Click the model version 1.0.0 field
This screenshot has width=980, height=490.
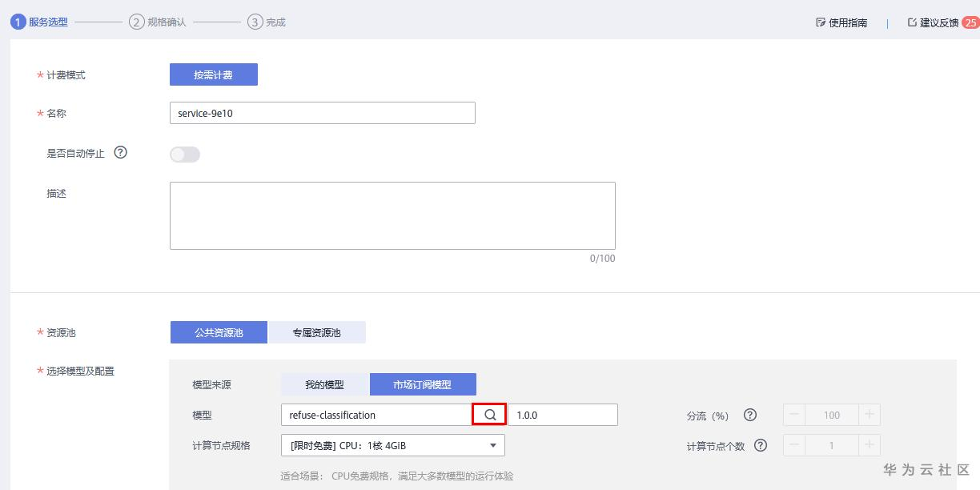tap(563, 415)
